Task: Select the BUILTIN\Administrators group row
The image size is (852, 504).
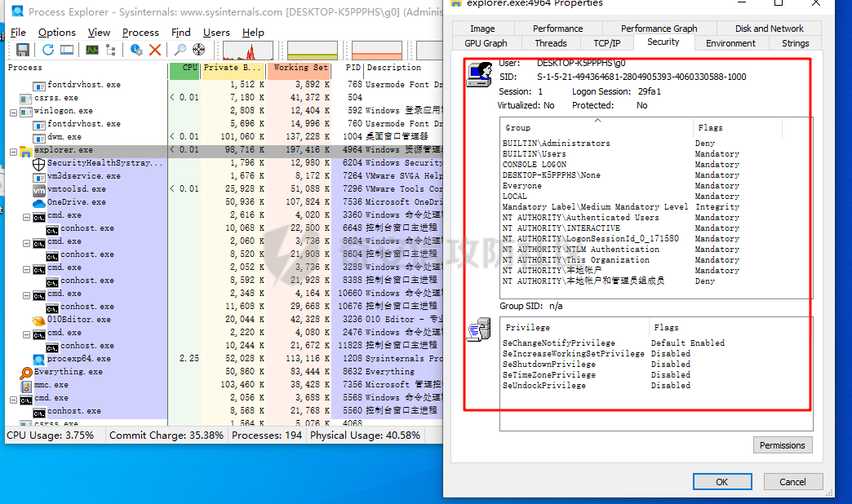Action: 656,144
